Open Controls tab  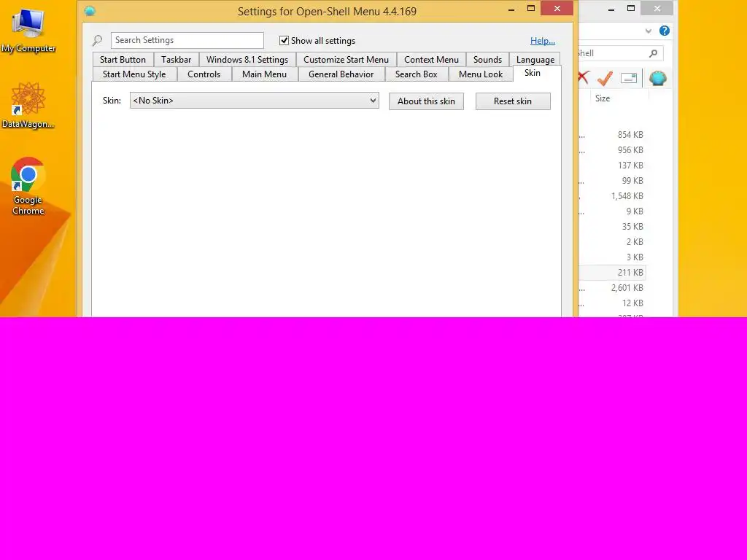click(x=204, y=74)
